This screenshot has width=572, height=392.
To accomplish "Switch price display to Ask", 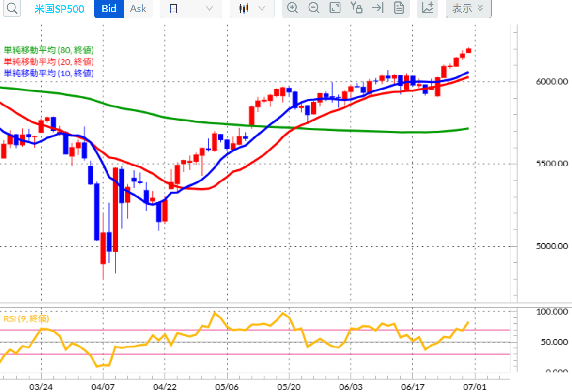I will click(138, 9).
